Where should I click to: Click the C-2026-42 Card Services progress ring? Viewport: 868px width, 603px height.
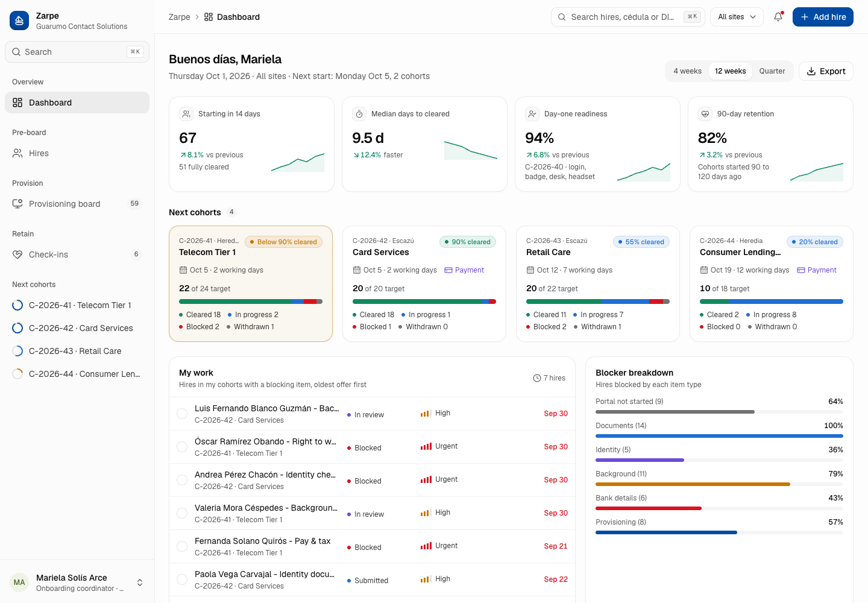17,328
